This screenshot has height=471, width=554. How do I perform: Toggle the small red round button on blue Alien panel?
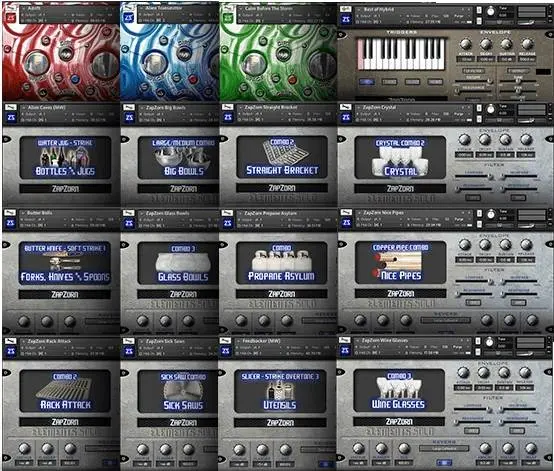(193, 79)
